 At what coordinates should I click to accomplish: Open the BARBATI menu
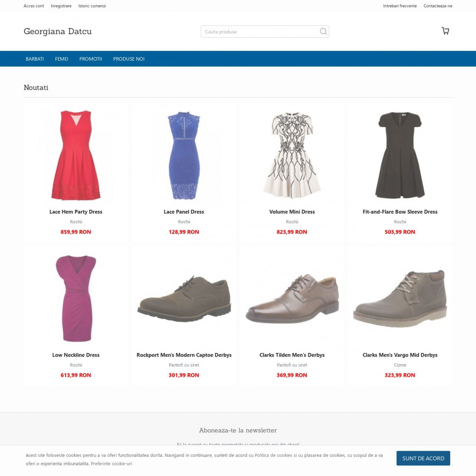point(35,59)
